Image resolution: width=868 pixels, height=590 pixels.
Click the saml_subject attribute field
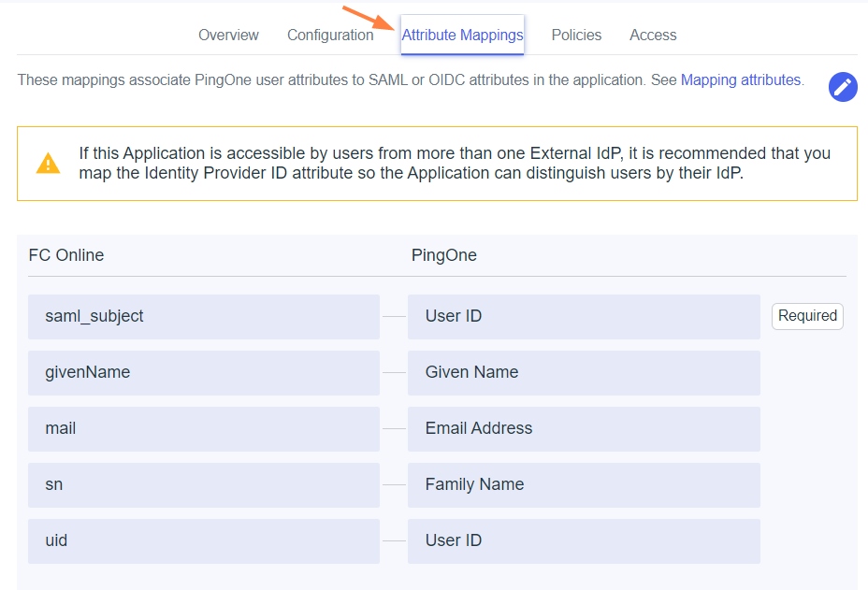point(204,317)
